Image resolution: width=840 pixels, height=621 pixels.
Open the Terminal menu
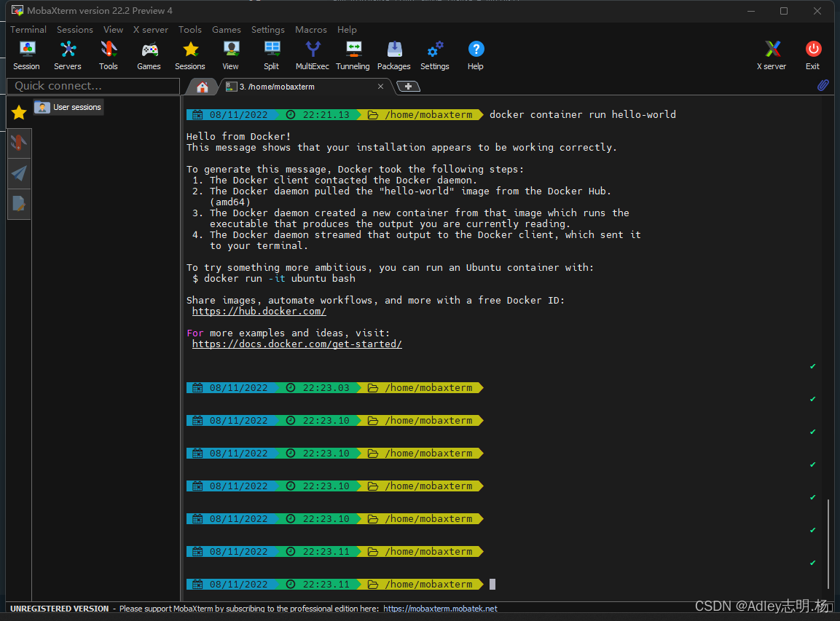tap(28, 29)
